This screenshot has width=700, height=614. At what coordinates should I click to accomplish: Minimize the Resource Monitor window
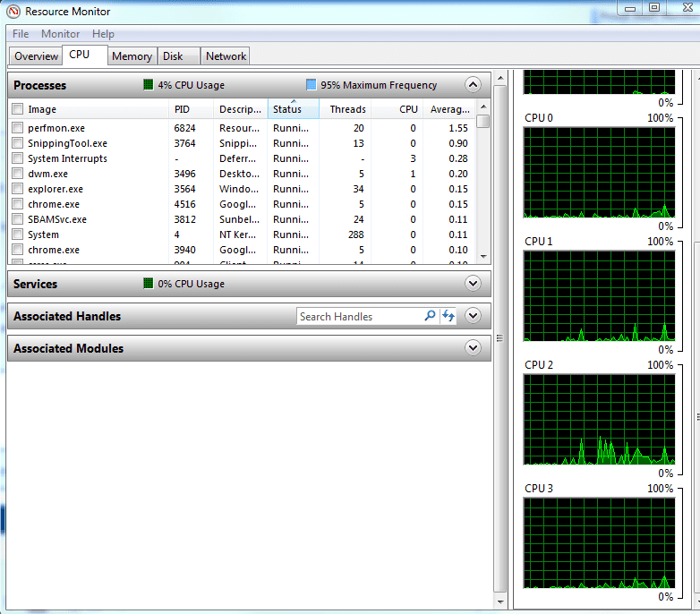(630, 8)
